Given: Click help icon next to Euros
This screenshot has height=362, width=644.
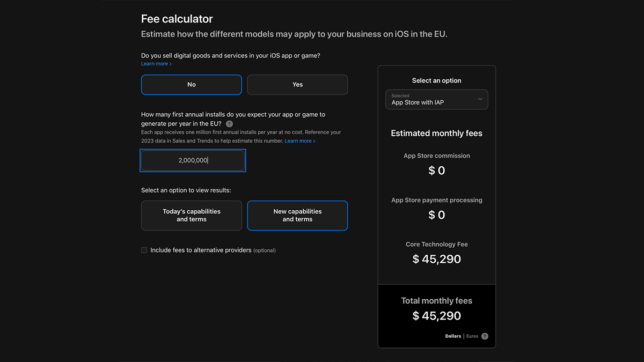Looking at the screenshot, I should point(485,336).
